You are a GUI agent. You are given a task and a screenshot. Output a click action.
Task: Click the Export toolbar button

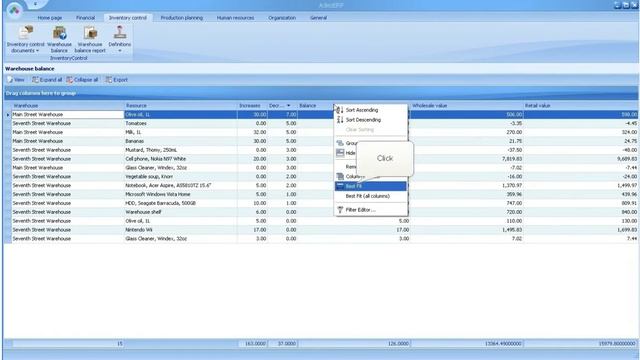117,80
